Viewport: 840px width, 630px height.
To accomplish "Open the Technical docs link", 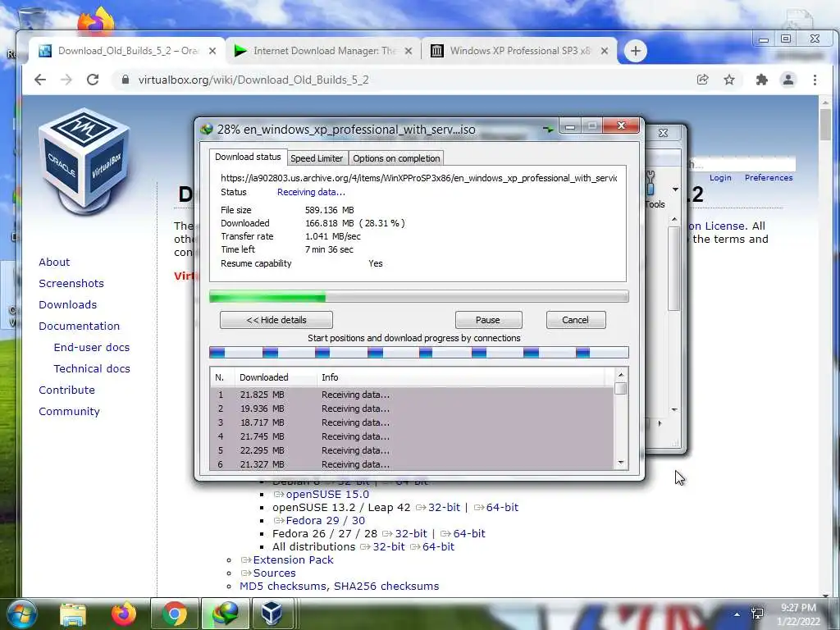I will [x=92, y=368].
